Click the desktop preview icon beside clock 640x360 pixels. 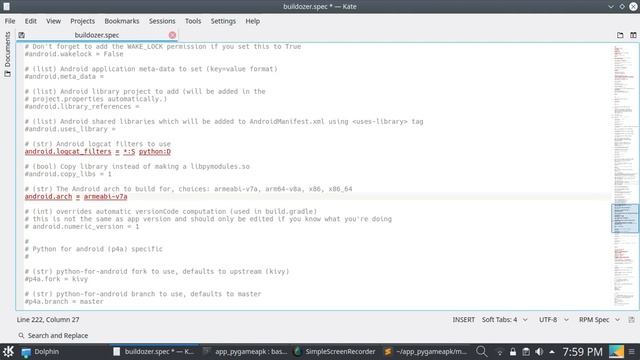pos(616,351)
